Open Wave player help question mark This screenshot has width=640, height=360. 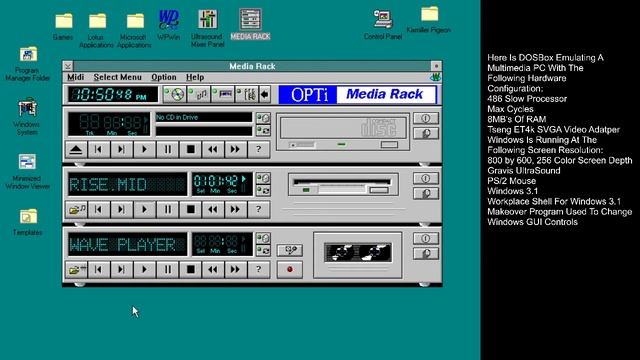(258, 269)
